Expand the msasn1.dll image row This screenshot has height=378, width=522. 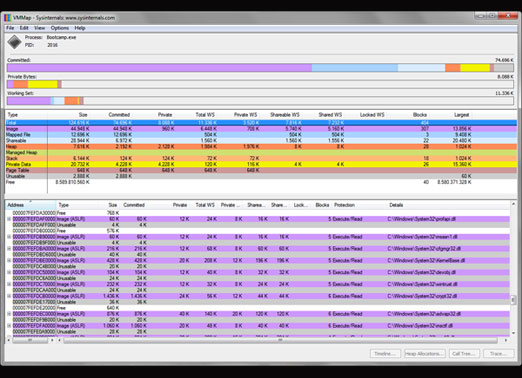point(9,237)
